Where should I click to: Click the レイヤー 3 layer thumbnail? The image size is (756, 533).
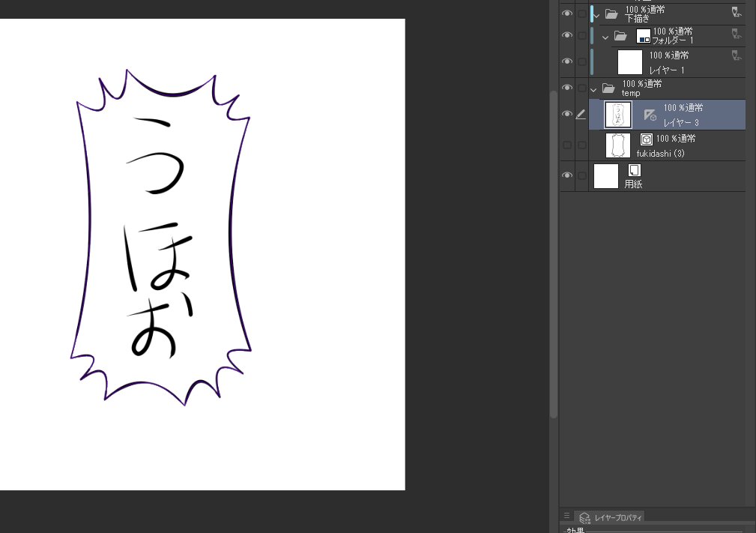pos(618,115)
